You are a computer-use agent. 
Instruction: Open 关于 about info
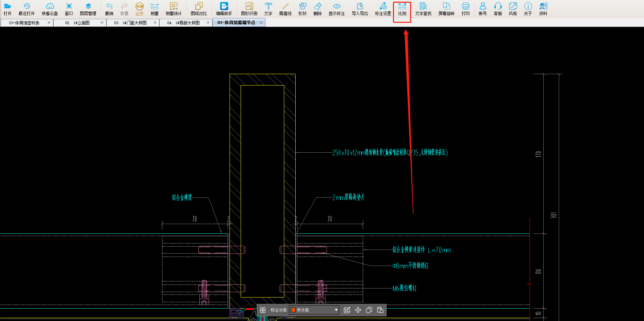click(528, 9)
